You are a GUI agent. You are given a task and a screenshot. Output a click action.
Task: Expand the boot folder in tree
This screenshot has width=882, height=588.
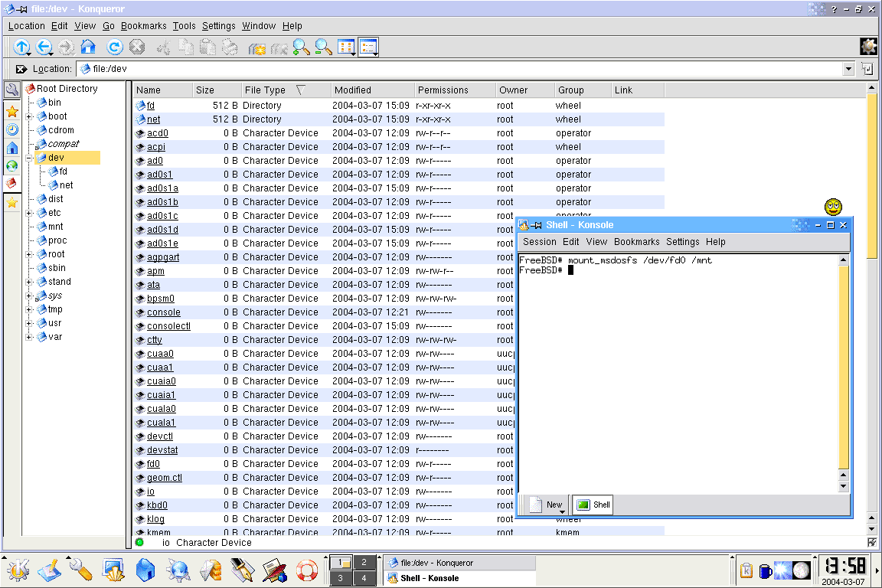point(29,116)
